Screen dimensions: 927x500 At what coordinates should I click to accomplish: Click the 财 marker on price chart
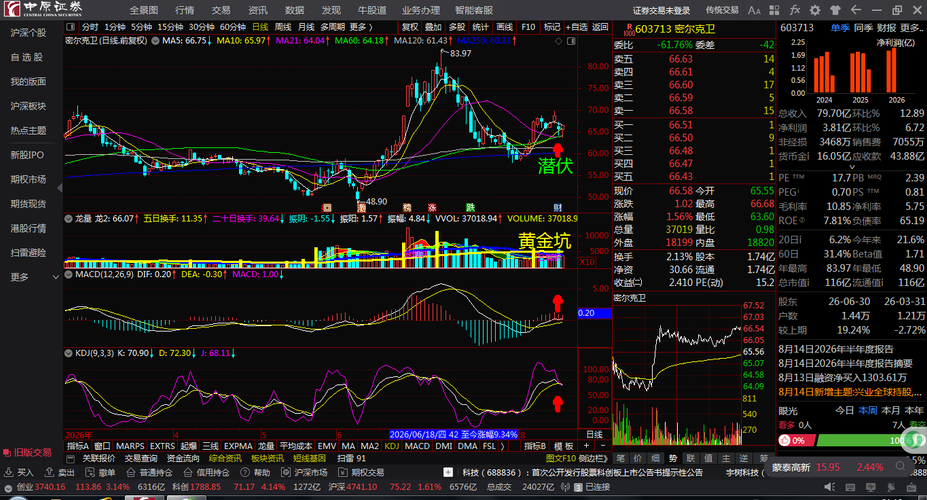[x=558, y=207]
